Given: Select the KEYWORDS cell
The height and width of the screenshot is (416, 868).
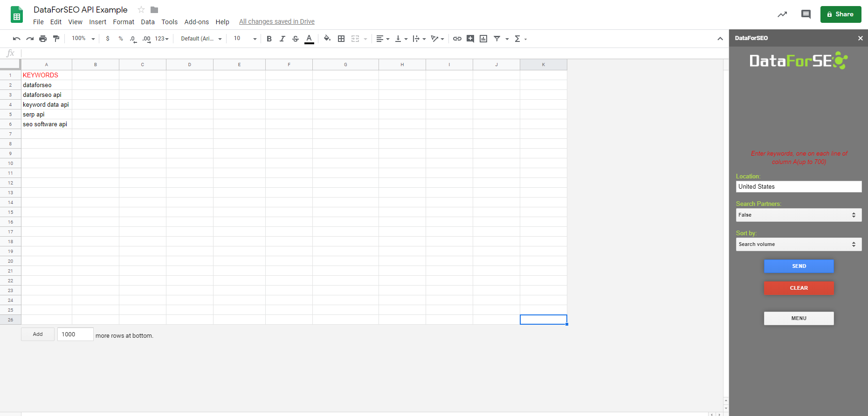Looking at the screenshot, I should (47, 75).
